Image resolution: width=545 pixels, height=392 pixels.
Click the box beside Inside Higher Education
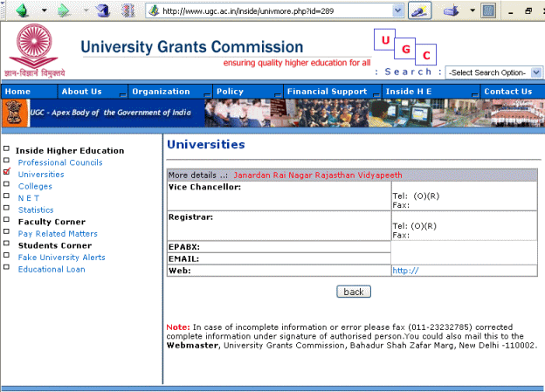[6, 148]
